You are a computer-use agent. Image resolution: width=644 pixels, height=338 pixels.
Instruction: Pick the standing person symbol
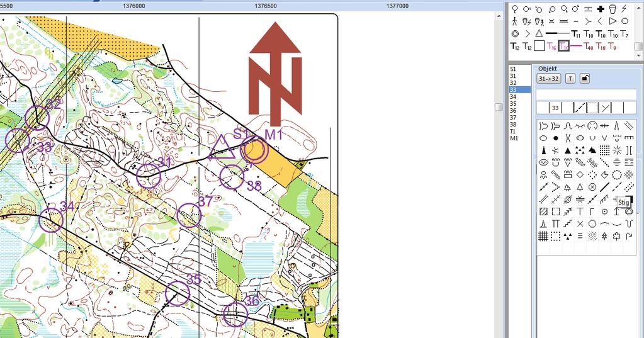(514, 21)
